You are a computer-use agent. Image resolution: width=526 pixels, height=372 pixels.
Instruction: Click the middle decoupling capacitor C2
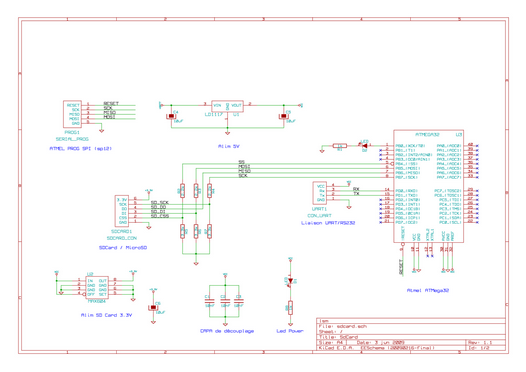225,301
